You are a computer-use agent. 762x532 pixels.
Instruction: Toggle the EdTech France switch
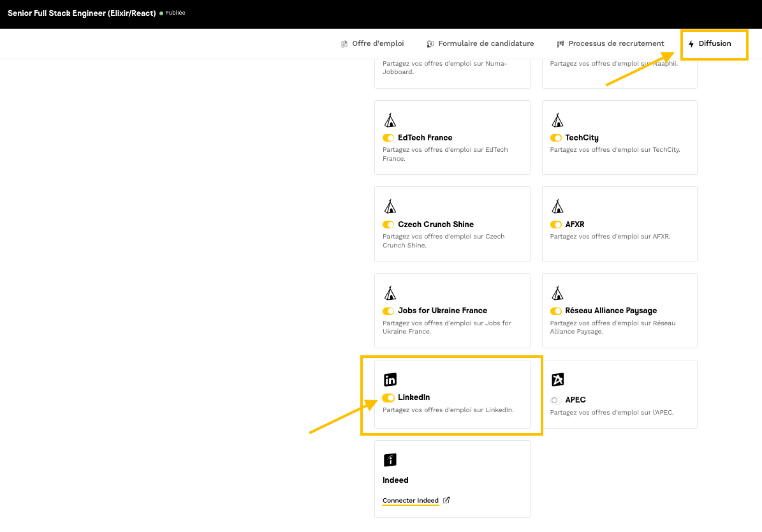388,138
